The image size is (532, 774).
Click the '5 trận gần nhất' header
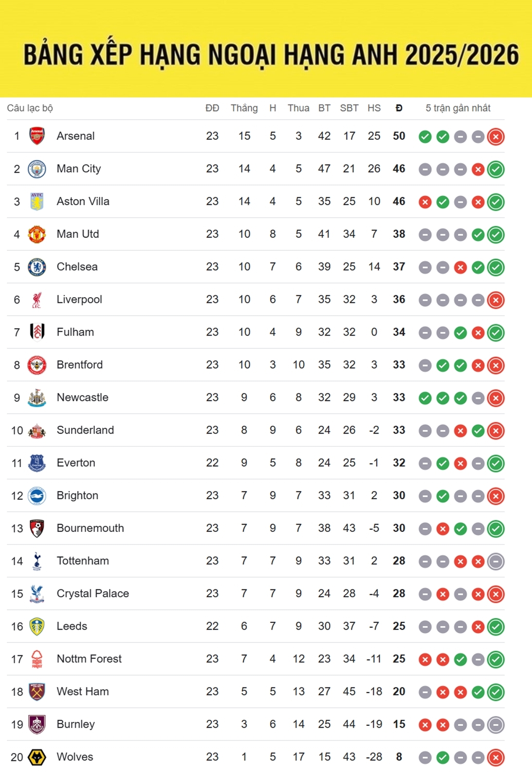458,108
